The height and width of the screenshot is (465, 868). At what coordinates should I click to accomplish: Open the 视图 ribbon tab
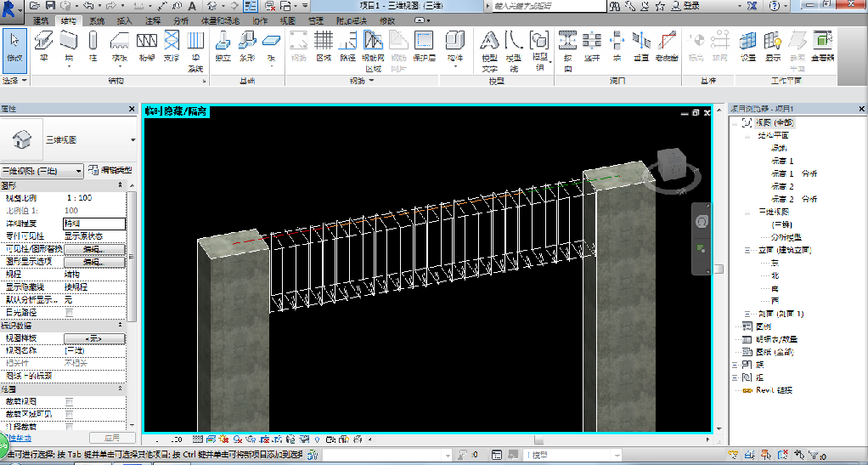point(288,20)
